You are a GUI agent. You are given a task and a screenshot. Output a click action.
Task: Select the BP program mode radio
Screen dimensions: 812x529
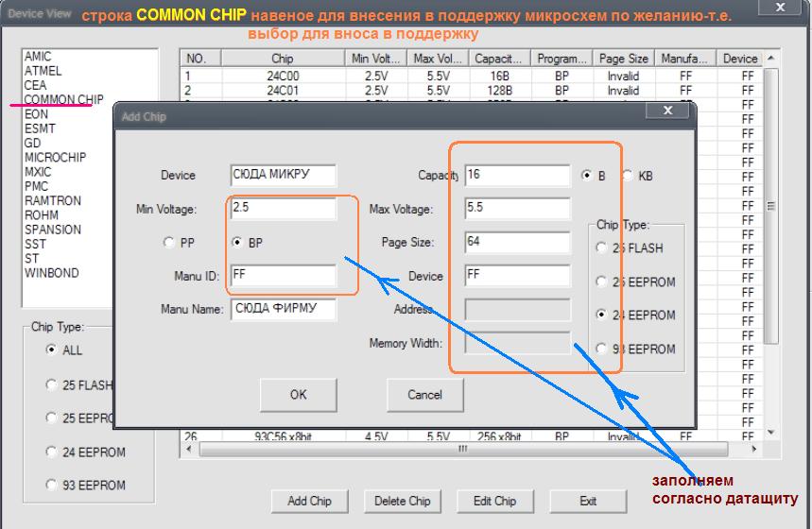[x=237, y=243]
